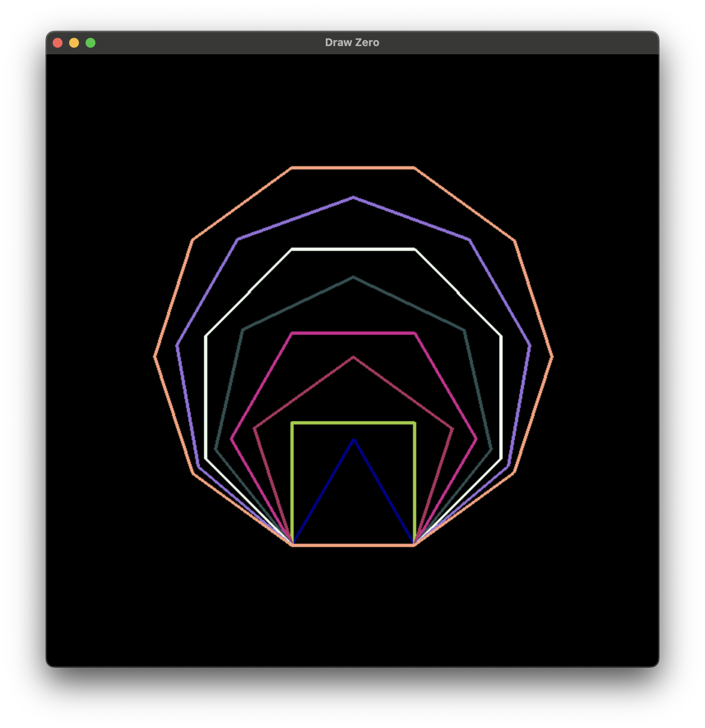Click the top apex of the maroon pentagon
Screen dimensions: 705x728
tap(353, 357)
